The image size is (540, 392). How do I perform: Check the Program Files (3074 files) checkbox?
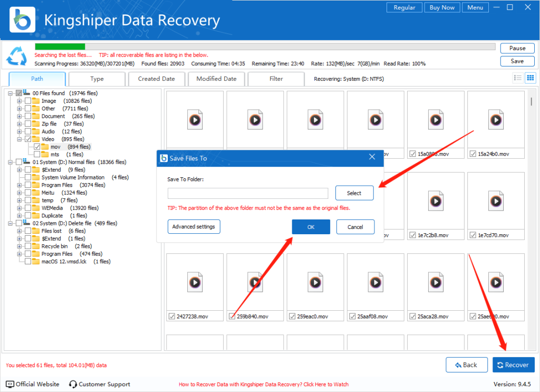click(x=28, y=185)
